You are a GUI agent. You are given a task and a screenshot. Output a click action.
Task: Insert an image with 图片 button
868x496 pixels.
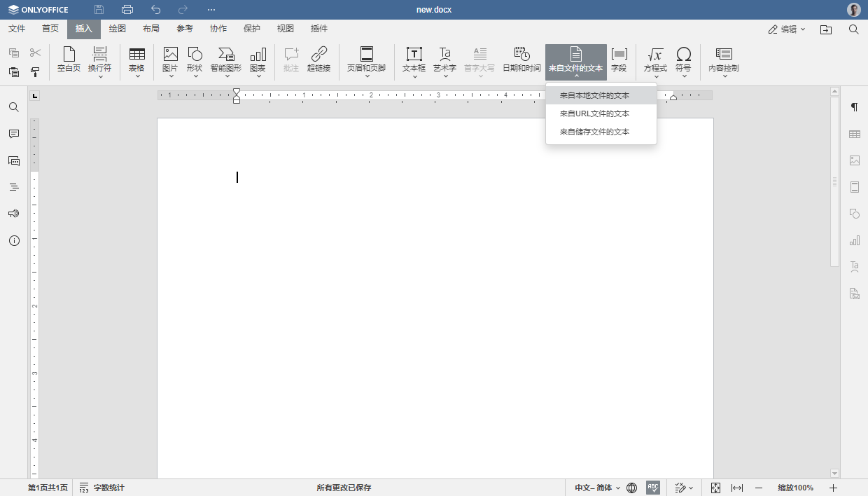[x=170, y=60]
